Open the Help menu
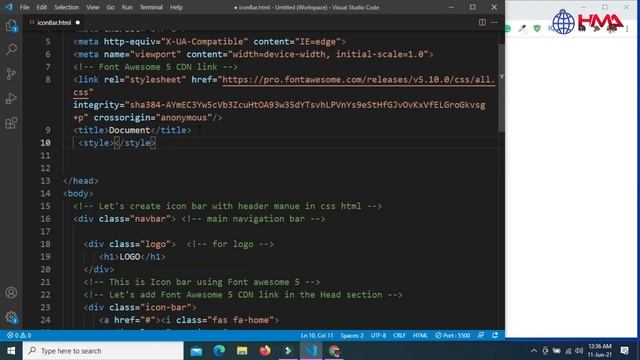Image resolution: width=640 pixels, height=360 pixels. 176,7
